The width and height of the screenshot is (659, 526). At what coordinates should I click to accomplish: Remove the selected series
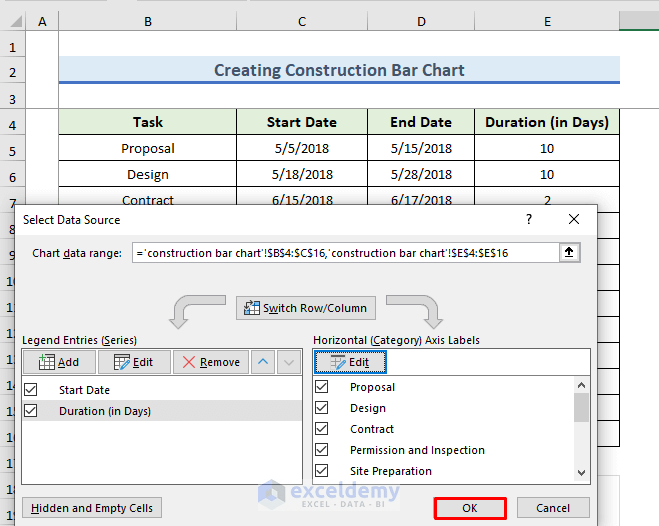(211, 362)
